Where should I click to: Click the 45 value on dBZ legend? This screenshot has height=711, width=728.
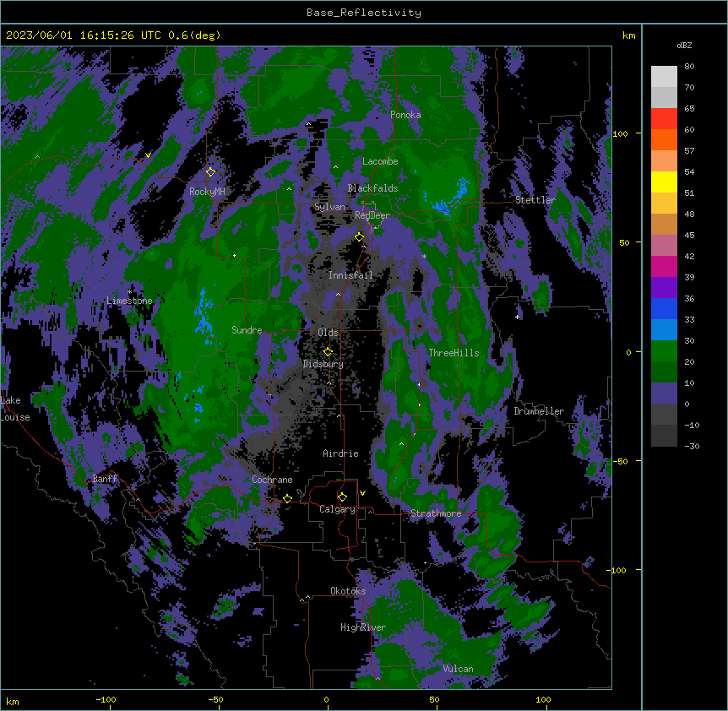point(689,236)
